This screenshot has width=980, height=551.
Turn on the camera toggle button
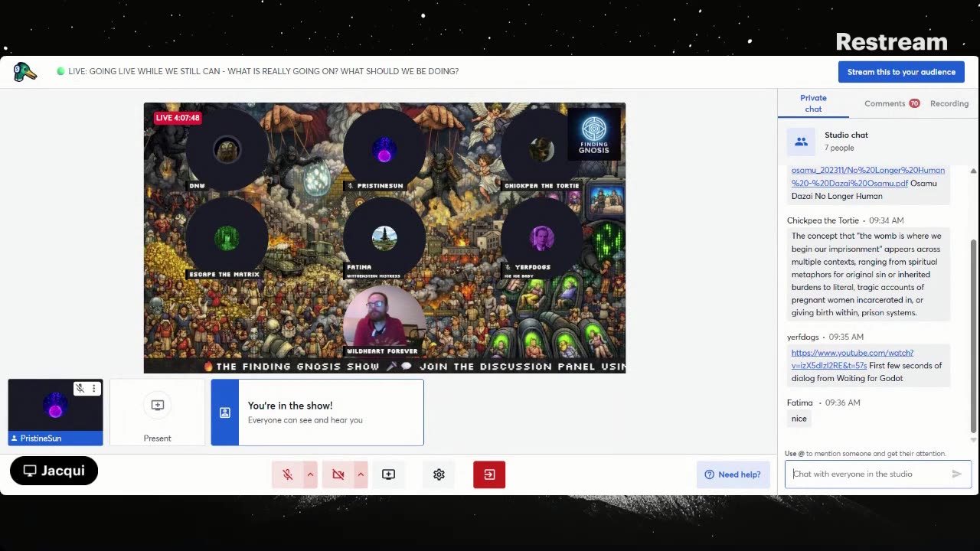[338, 474]
